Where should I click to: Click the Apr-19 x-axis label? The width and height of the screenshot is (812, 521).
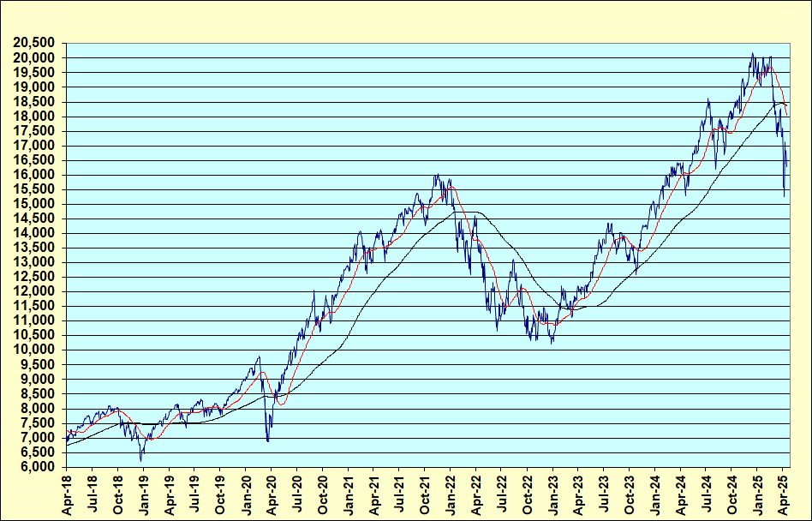coord(170,495)
